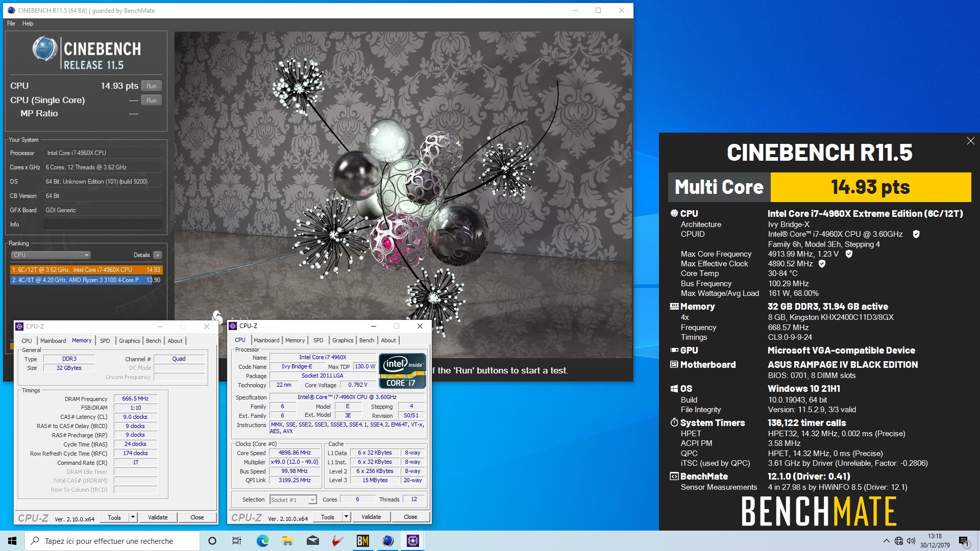
Task: Open Cortana from the taskbar
Action: (212, 541)
